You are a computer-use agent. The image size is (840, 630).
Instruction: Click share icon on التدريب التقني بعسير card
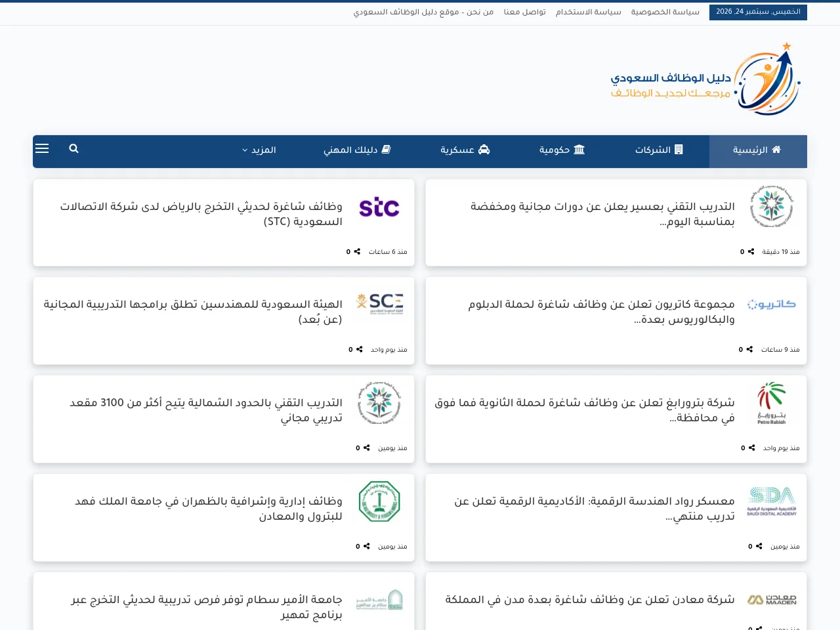click(751, 251)
